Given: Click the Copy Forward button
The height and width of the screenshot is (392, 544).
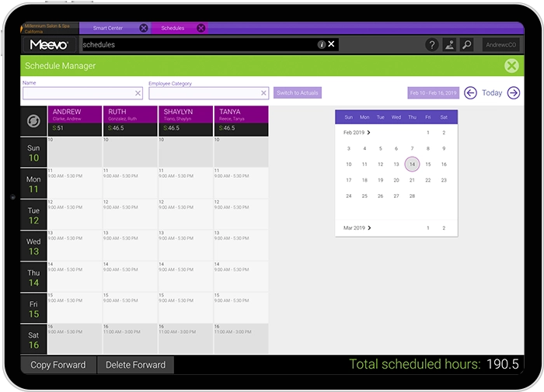Looking at the screenshot, I should [59, 365].
